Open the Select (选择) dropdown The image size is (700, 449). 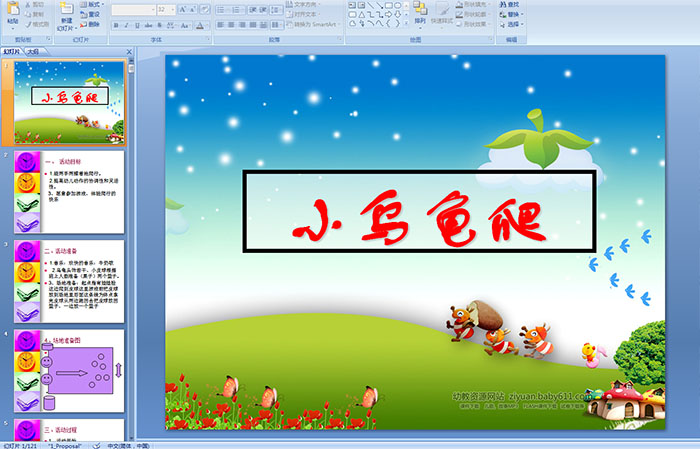pyautogui.click(x=511, y=24)
